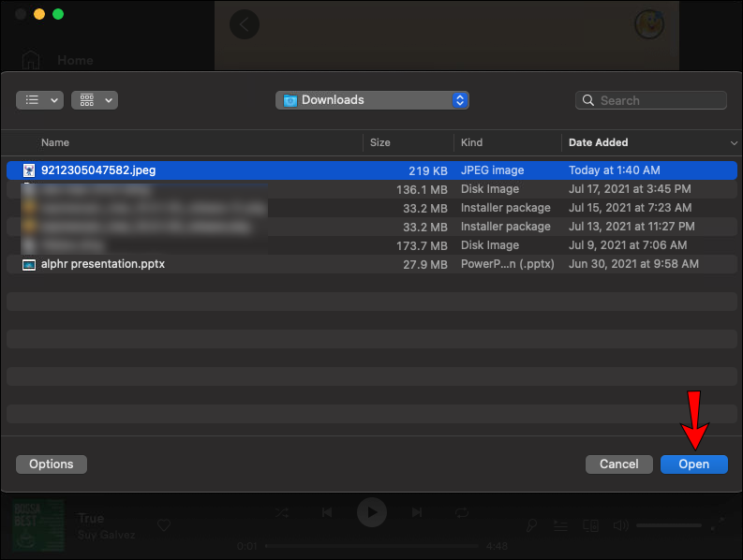743x560 pixels.
Task: Skip to previous track in Spotify
Action: (x=327, y=512)
